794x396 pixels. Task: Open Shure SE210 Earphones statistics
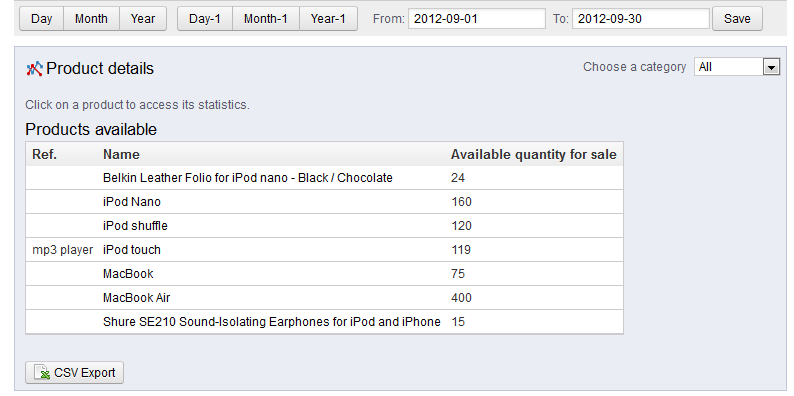[271, 322]
